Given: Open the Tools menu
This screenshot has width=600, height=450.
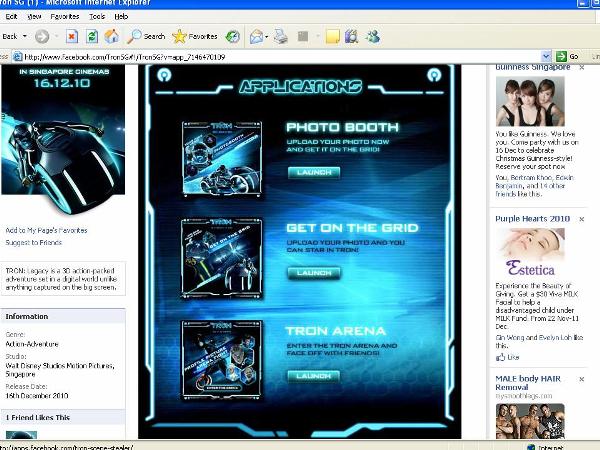Looking at the screenshot, I should coord(97,16).
